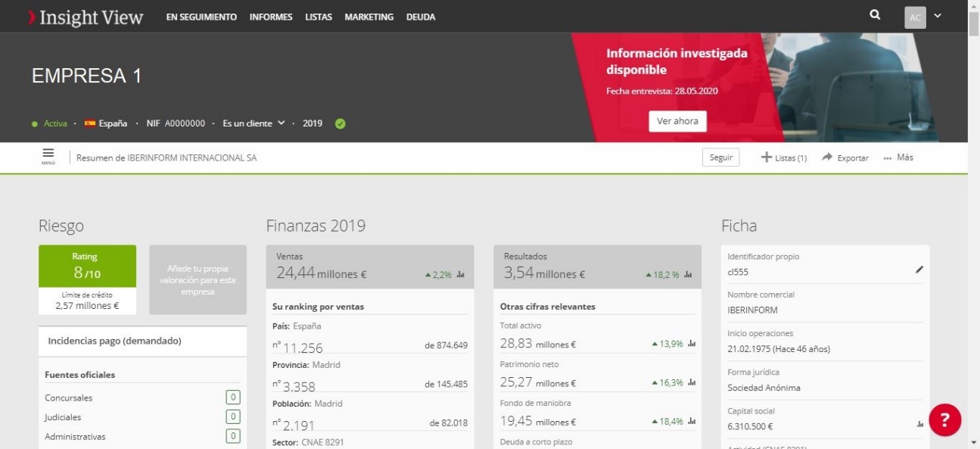Screen dimensions: 980x449
Task: Click 'Añade tu propia valoración' tile
Action: [x=198, y=279]
